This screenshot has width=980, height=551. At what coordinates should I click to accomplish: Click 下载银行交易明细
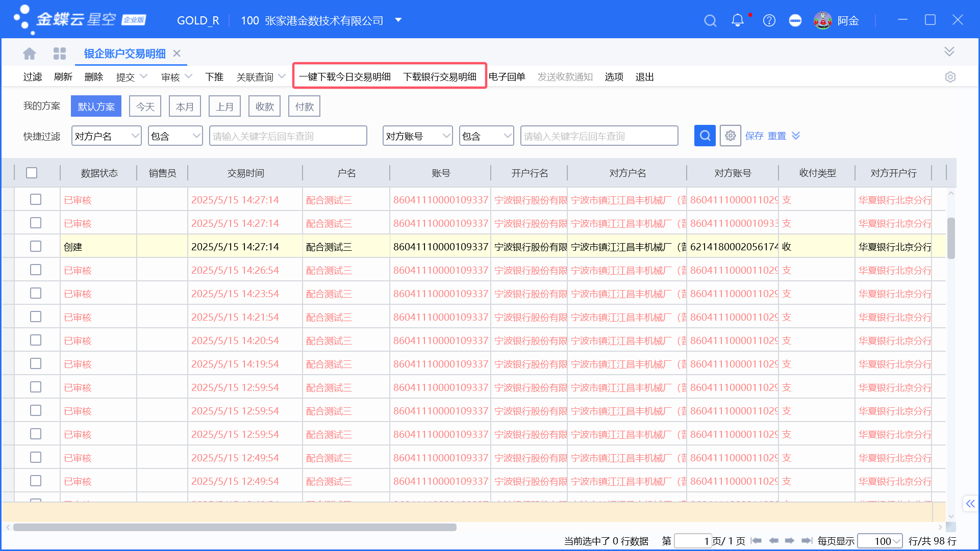pyautogui.click(x=440, y=77)
